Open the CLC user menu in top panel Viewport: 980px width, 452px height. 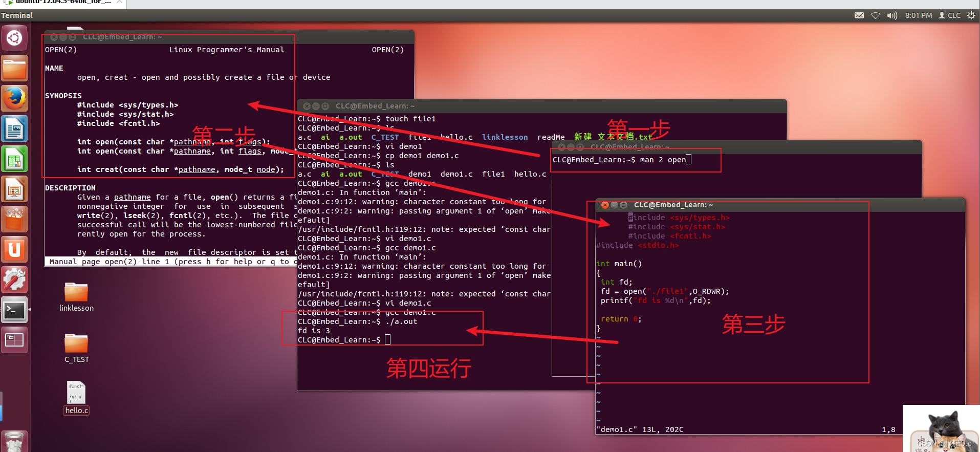(950, 15)
